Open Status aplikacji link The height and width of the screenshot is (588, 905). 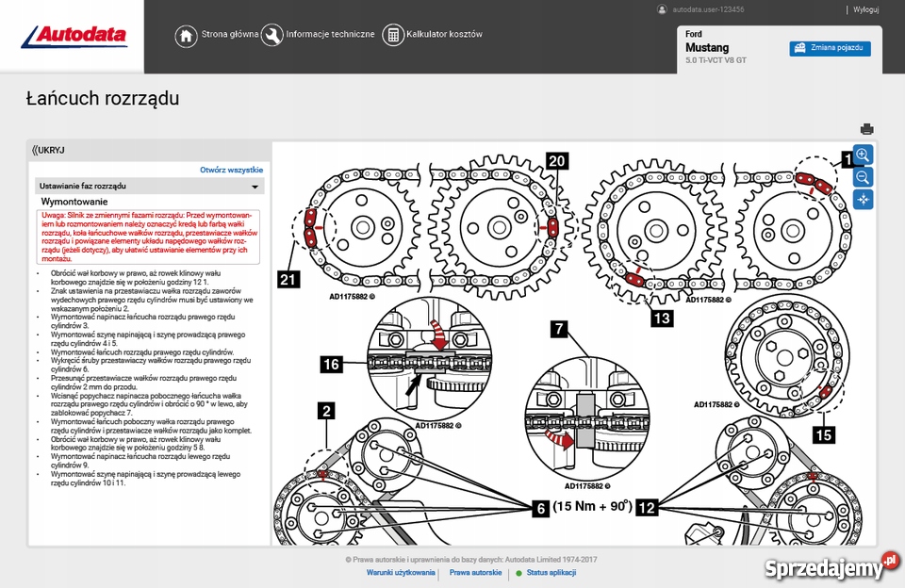coord(551,572)
